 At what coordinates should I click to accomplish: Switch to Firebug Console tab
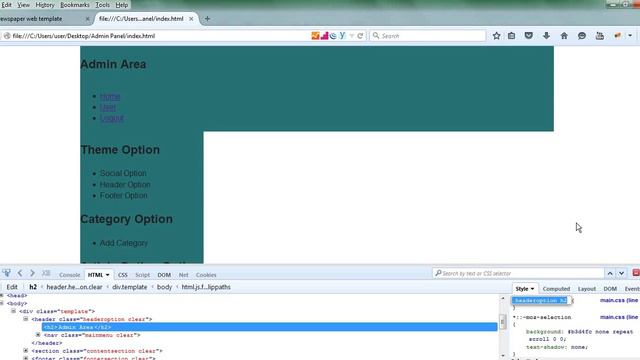[x=69, y=275]
